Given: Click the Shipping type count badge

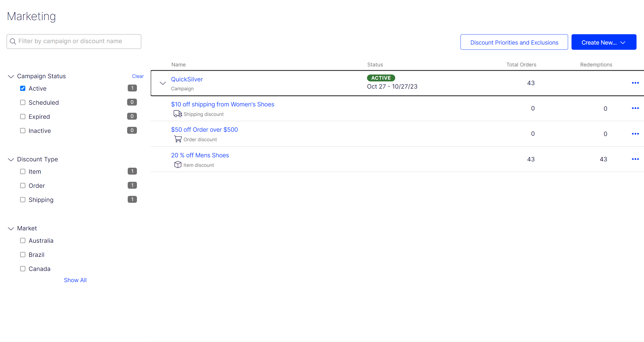Looking at the screenshot, I should coord(132,199).
